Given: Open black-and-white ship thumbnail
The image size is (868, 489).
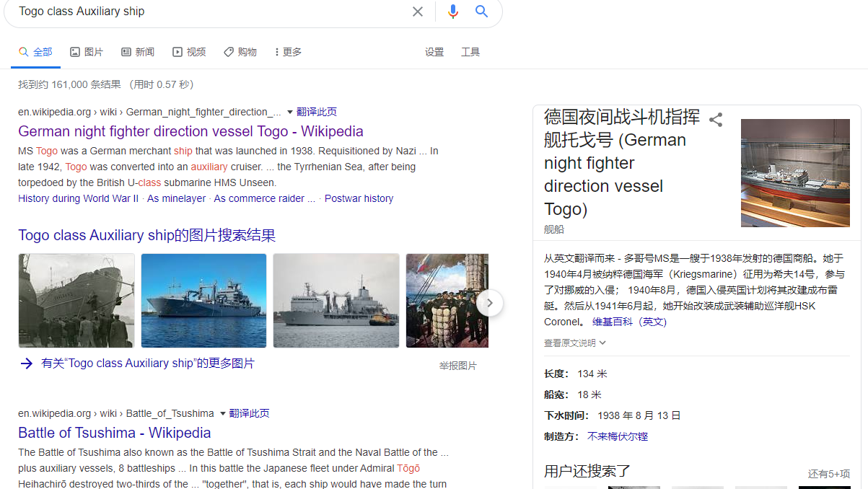Looking at the screenshot, I should (x=76, y=301).
